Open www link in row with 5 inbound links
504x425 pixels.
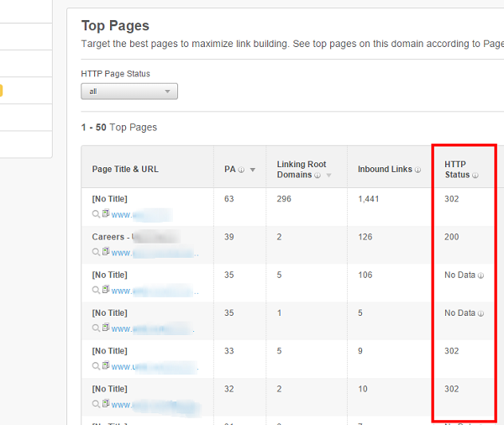[x=153, y=329]
